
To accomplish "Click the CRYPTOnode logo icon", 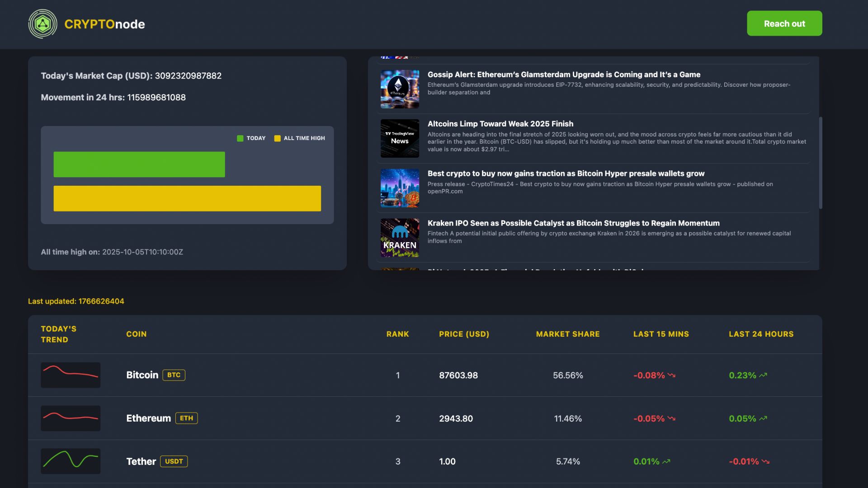I will click(x=43, y=23).
